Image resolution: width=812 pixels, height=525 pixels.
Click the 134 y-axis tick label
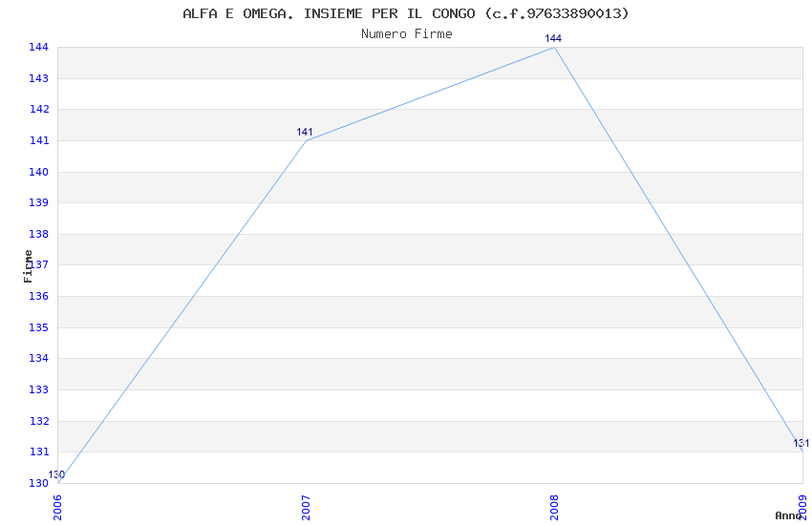[x=38, y=359]
